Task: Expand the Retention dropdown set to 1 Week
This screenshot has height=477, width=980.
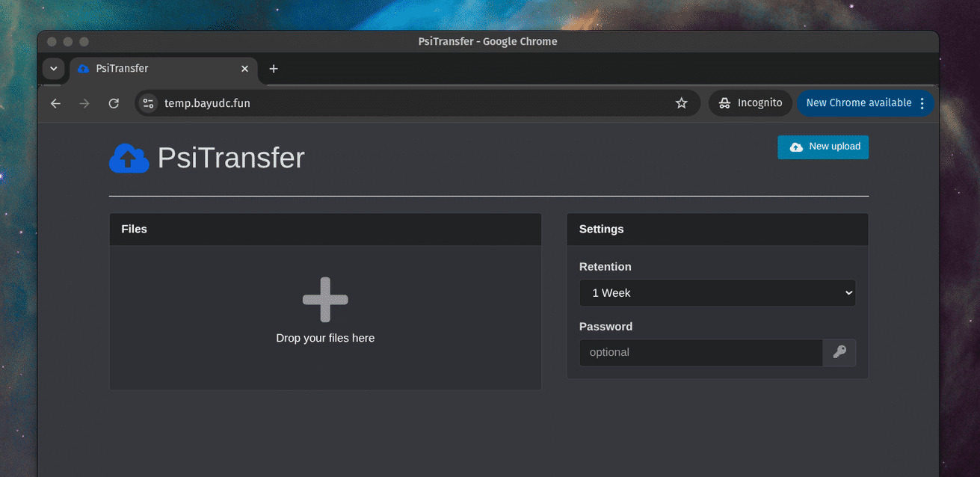Action: (x=718, y=293)
